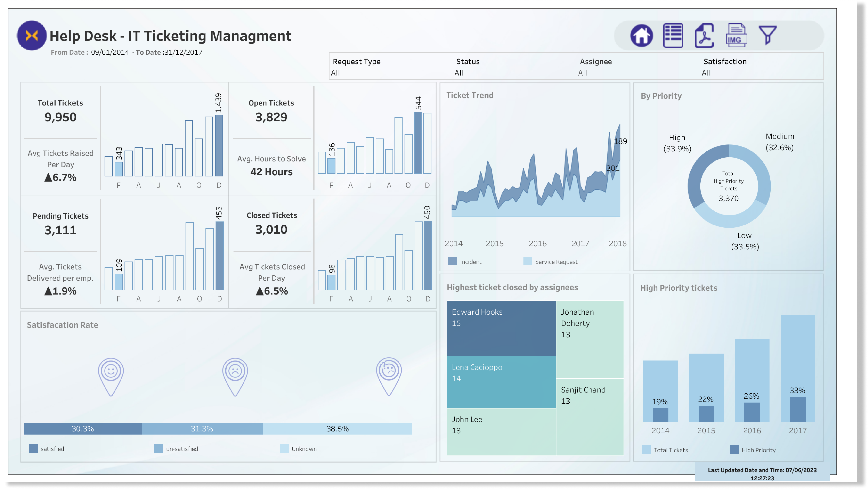868x489 pixels.
Task: Click the dashboard logo next to the title
Action: click(32, 35)
